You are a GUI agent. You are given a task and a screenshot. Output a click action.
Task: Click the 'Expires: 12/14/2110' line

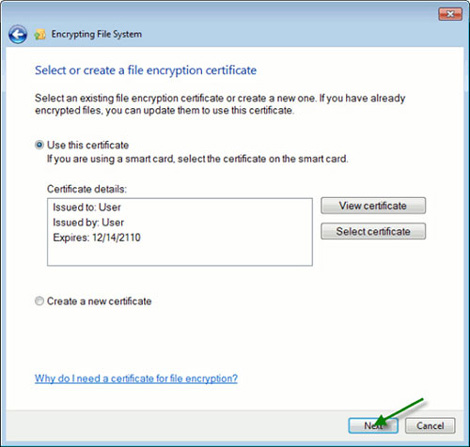[97, 237]
